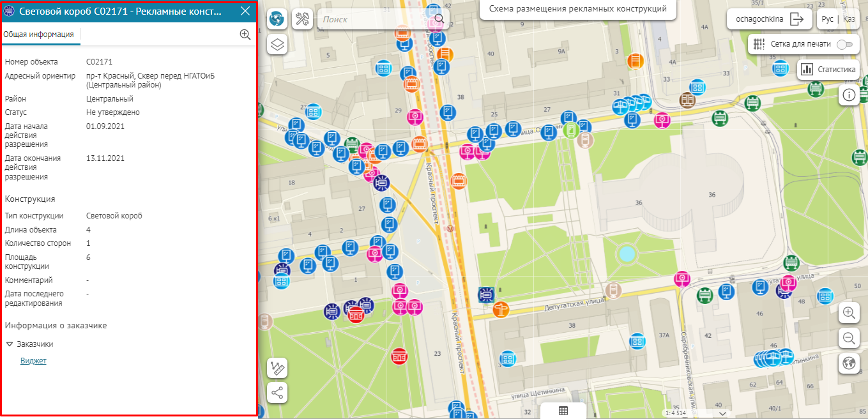Open the tools wrench menu
868x419 pixels.
[302, 19]
